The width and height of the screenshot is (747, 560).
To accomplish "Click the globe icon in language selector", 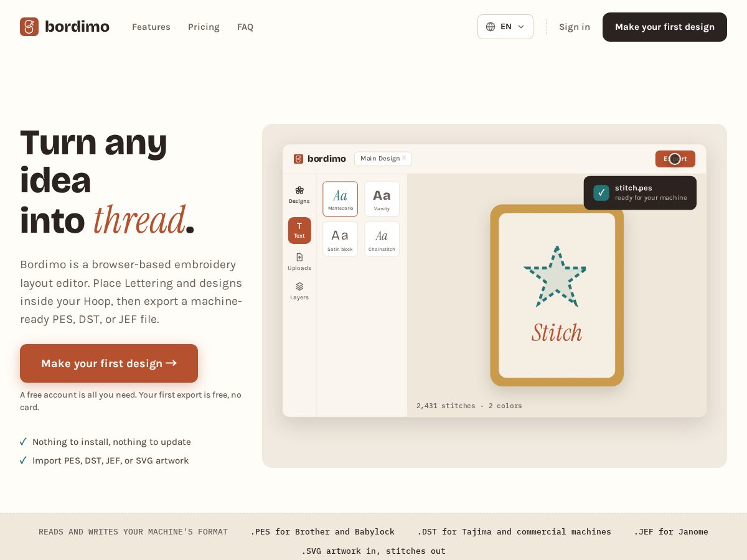I will tap(491, 27).
